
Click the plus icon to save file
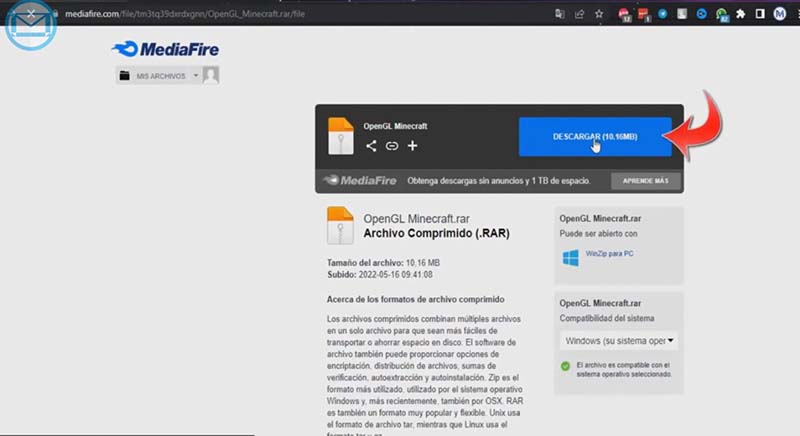click(412, 146)
